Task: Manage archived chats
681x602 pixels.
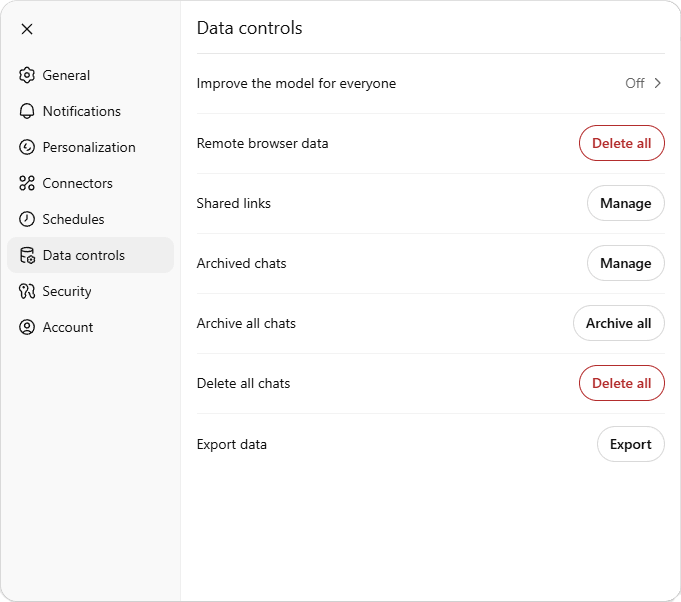Action: pos(625,263)
